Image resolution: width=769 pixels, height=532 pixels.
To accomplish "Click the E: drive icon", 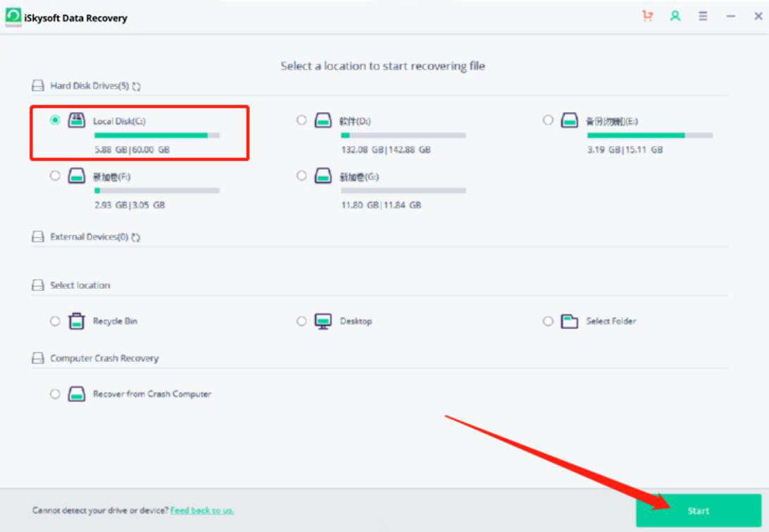I will point(570,120).
